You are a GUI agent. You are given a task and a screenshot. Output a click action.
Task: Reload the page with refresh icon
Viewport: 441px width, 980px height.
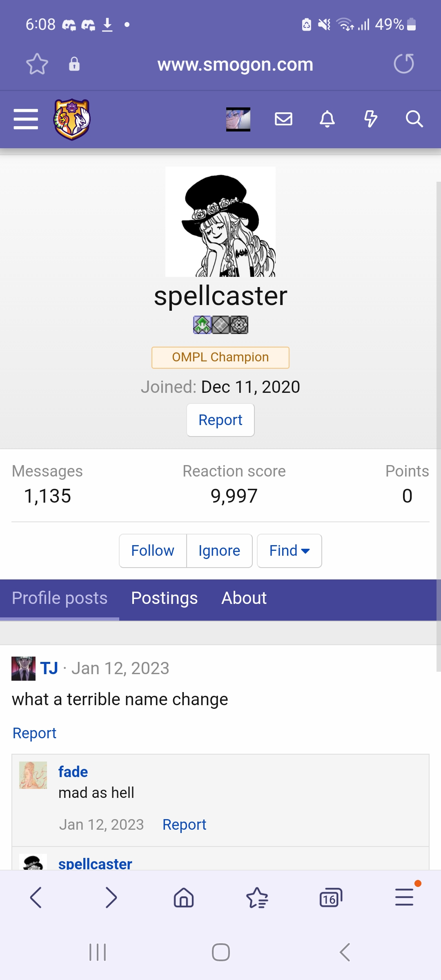404,64
